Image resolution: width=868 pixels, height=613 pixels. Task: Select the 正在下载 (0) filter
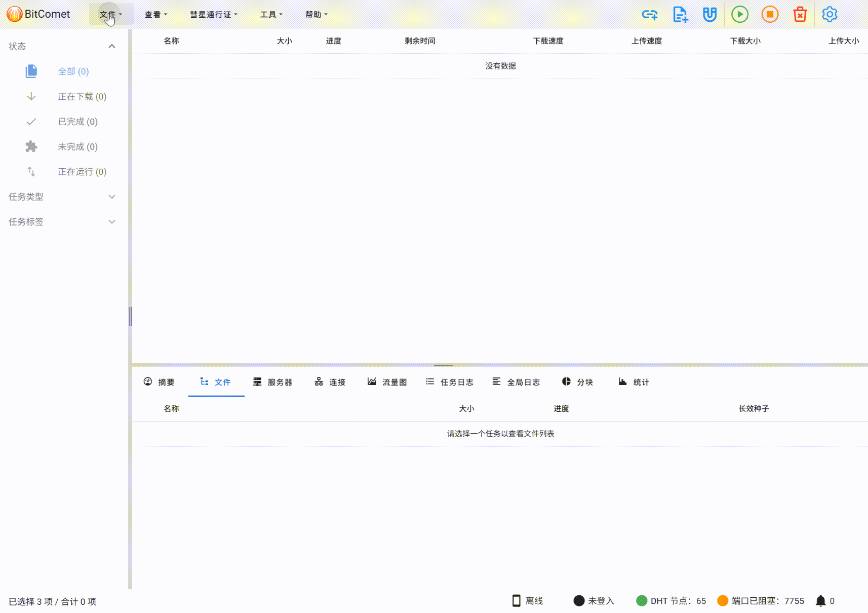(x=82, y=97)
